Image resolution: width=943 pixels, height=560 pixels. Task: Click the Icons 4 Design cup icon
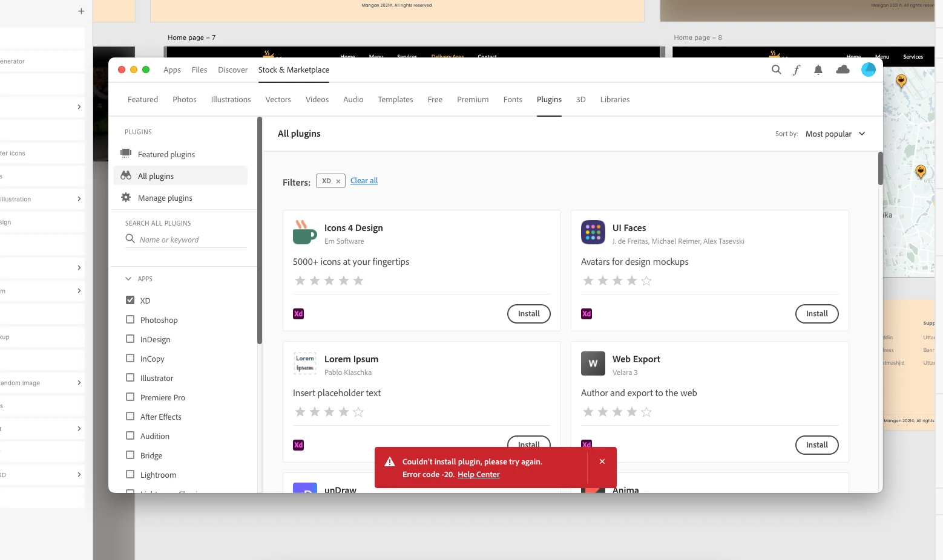(x=304, y=233)
